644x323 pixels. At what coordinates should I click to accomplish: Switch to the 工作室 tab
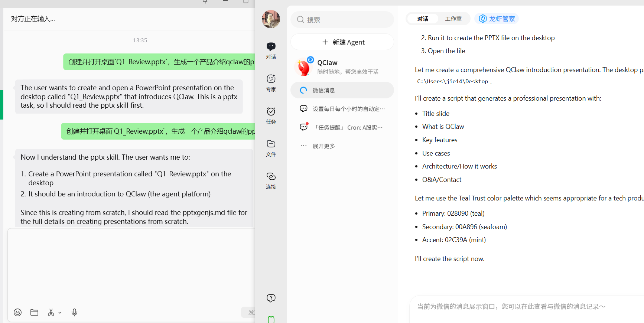click(x=453, y=19)
